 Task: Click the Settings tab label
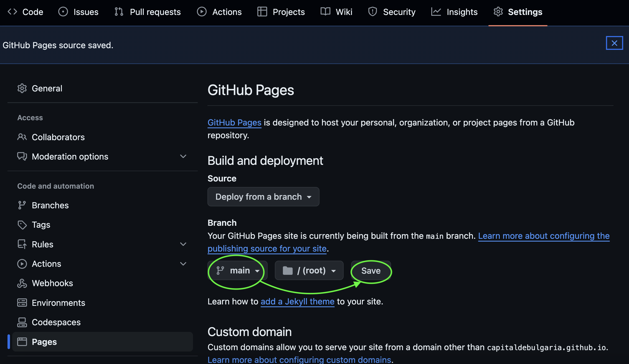tap(525, 12)
